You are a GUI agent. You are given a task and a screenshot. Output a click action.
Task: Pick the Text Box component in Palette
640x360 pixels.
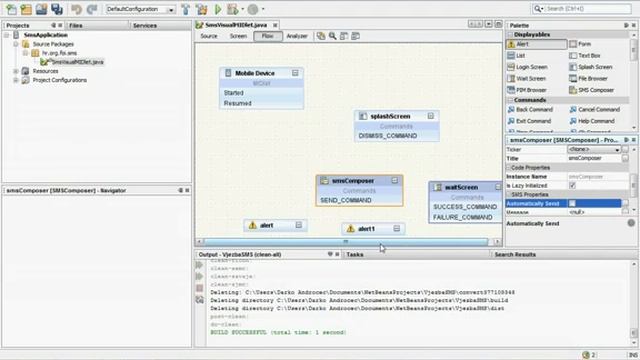pyautogui.click(x=585, y=56)
